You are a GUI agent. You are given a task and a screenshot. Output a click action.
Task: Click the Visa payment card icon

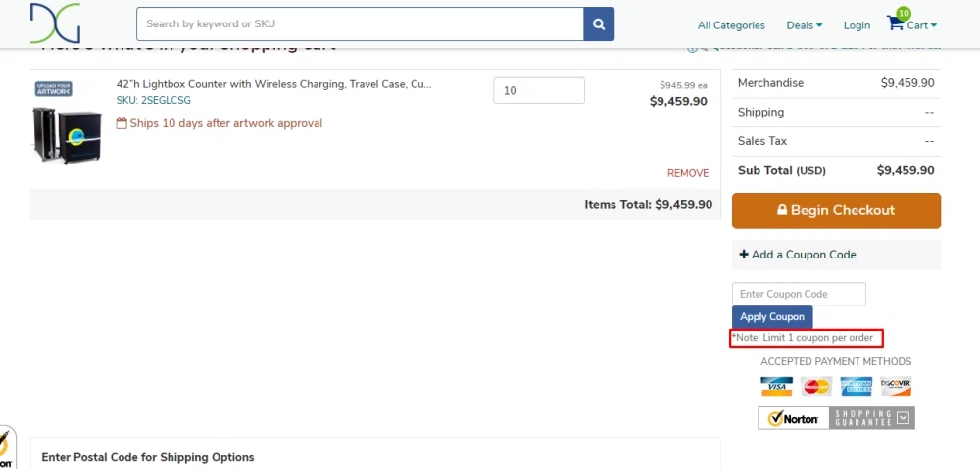tap(776, 386)
